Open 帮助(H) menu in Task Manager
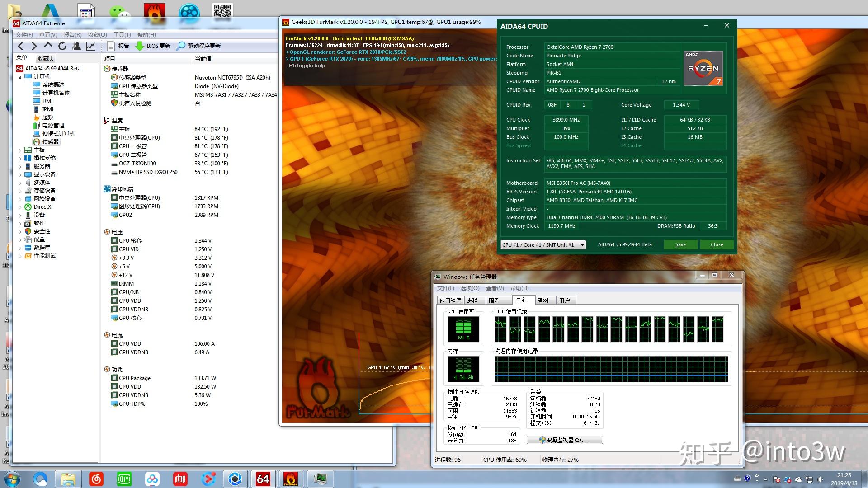The image size is (868, 488). coord(519,288)
